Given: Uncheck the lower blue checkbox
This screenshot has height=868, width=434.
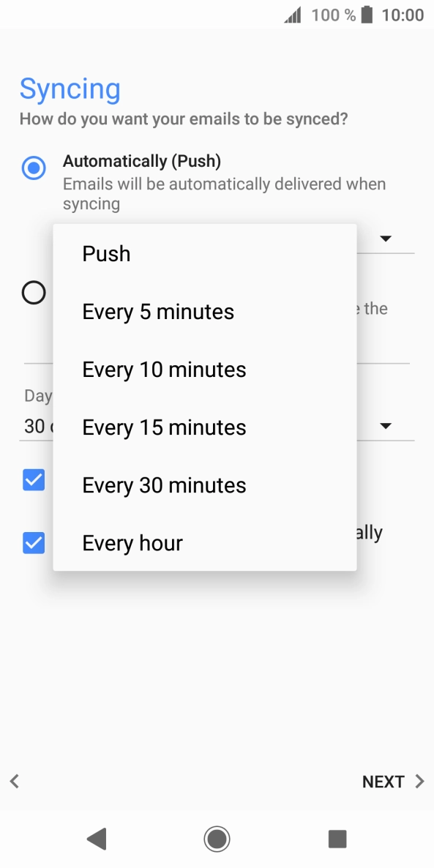Looking at the screenshot, I should pos(33,543).
